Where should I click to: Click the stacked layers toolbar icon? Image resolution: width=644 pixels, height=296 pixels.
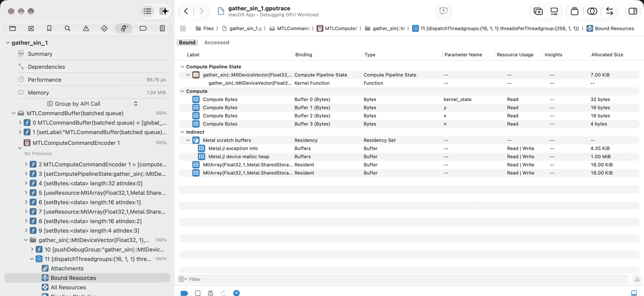coord(574,11)
